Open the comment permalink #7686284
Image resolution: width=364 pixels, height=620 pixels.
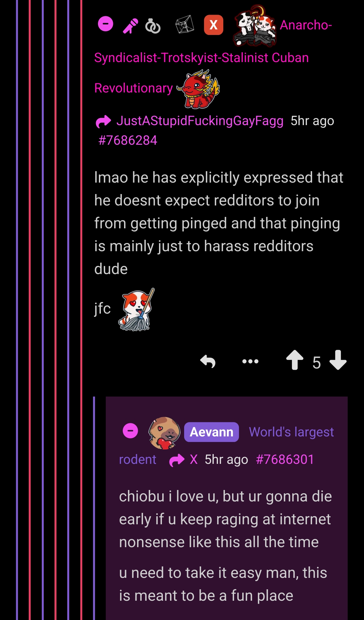128,140
